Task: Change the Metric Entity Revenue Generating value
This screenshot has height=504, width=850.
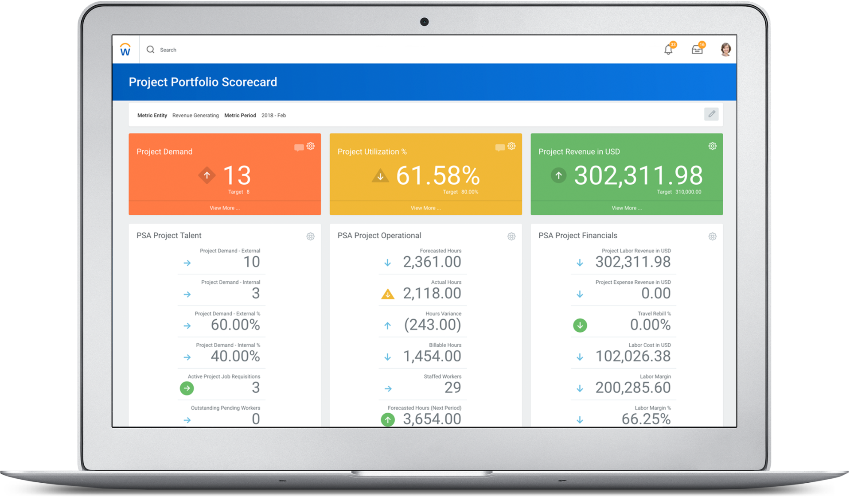Action: [x=195, y=115]
